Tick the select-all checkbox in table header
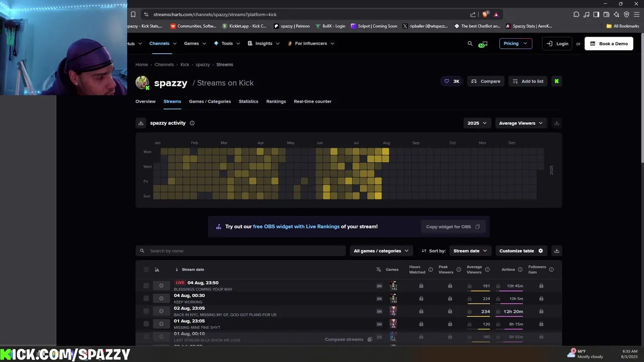Screen dimensions: 644x362 146,270
